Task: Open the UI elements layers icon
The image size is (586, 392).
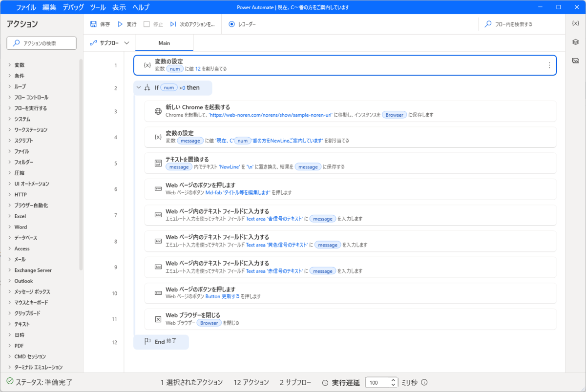Action: pyautogui.click(x=575, y=42)
